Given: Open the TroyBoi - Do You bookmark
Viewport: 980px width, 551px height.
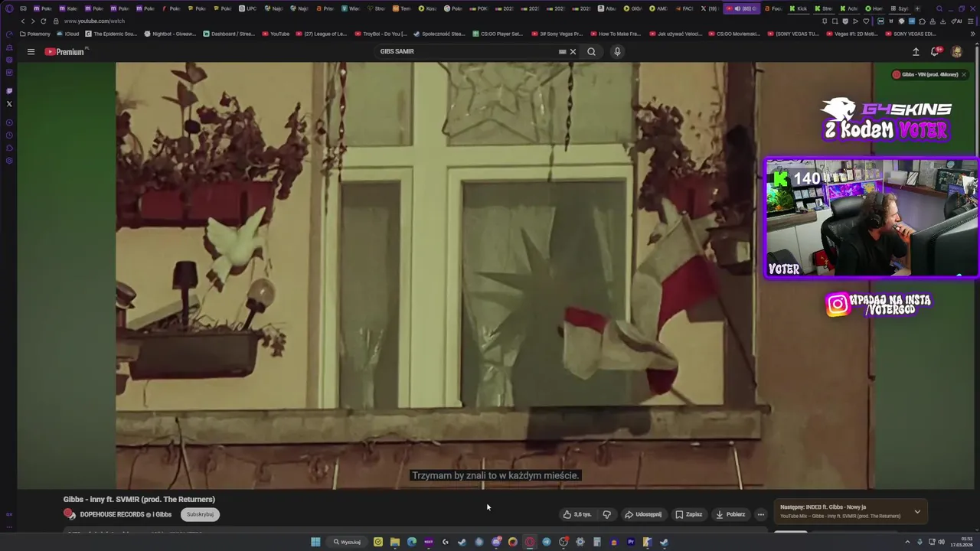Looking at the screenshot, I should (381, 34).
